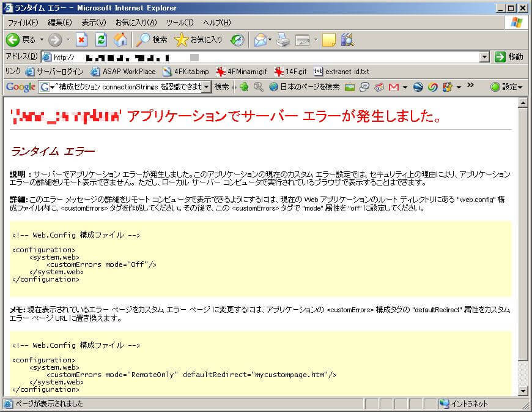Click the Search (検索) magnifier toolbar button
The width and height of the screenshot is (532, 412).
click(151, 40)
